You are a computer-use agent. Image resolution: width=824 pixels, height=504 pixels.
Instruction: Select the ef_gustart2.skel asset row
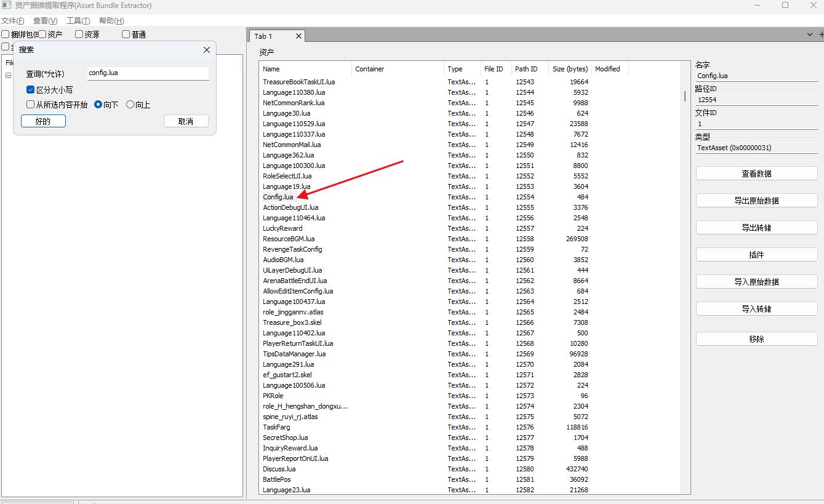425,375
